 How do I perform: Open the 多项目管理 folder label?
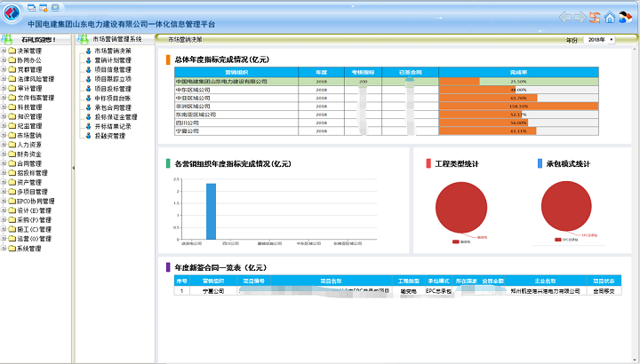click(x=32, y=192)
